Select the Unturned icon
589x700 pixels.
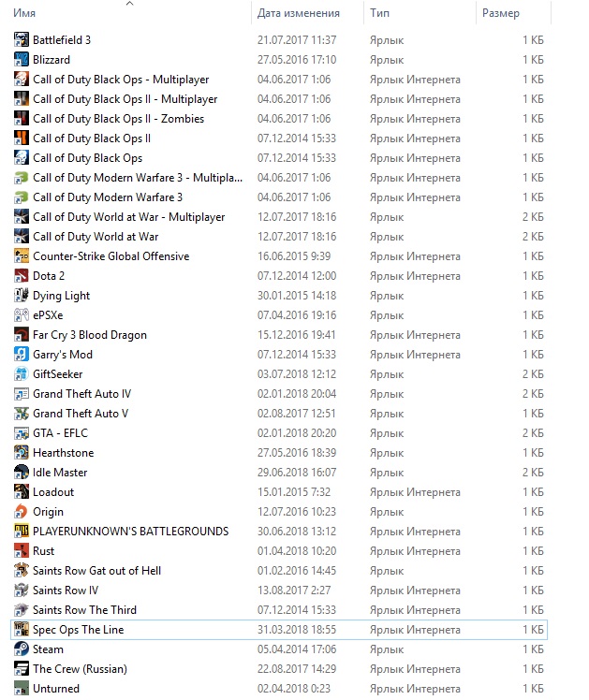tap(21, 688)
